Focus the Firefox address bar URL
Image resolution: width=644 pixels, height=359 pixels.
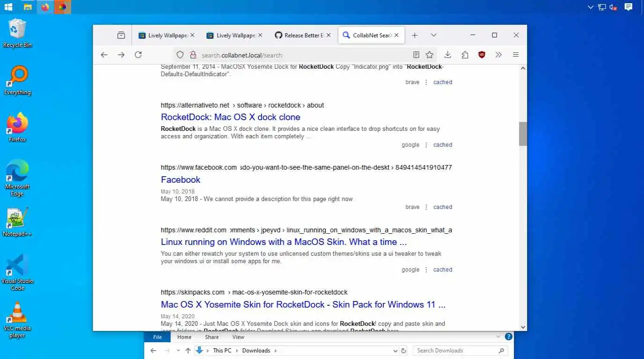(242, 55)
